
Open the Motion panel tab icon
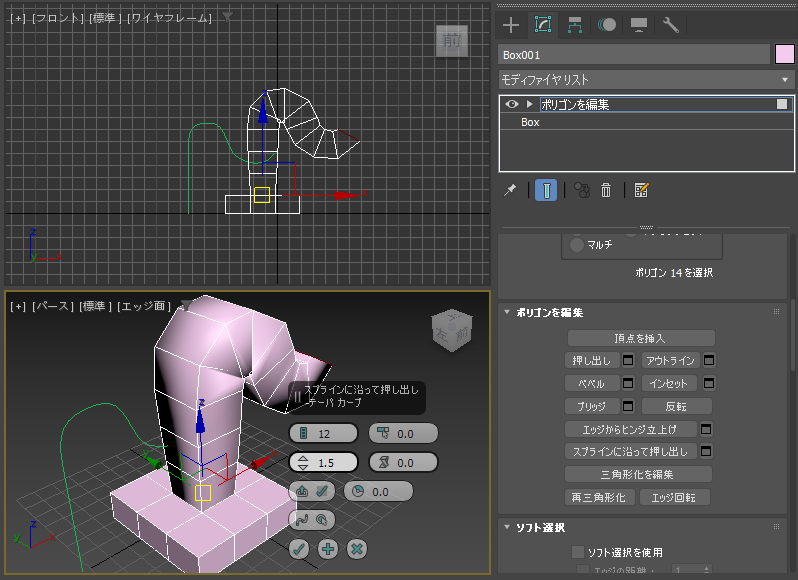tap(607, 25)
